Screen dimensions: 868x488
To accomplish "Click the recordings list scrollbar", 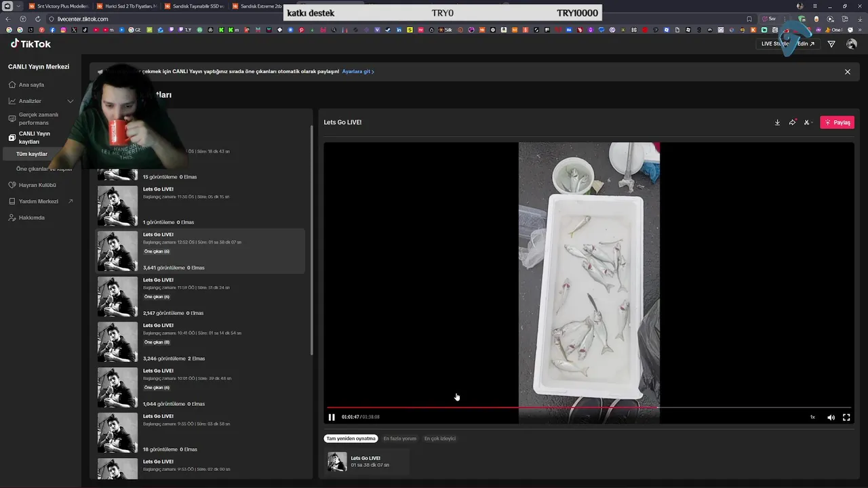I will tap(312, 241).
